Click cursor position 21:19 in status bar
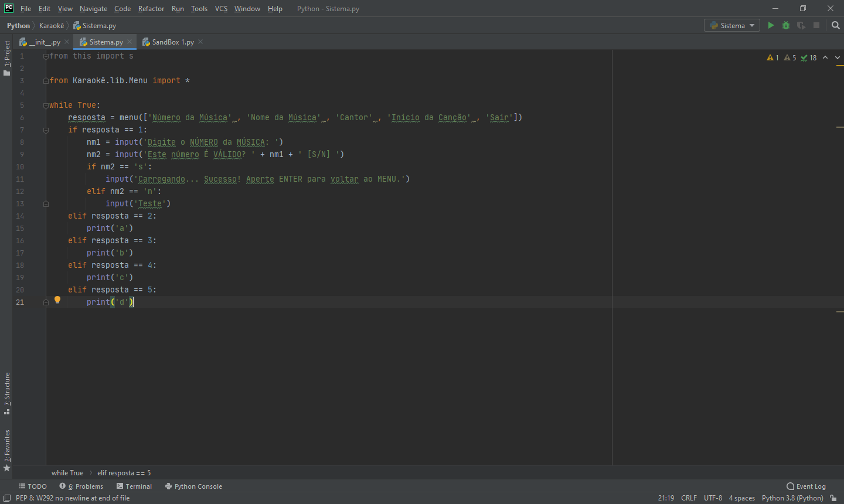This screenshot has height=504, width=844. 666,498
